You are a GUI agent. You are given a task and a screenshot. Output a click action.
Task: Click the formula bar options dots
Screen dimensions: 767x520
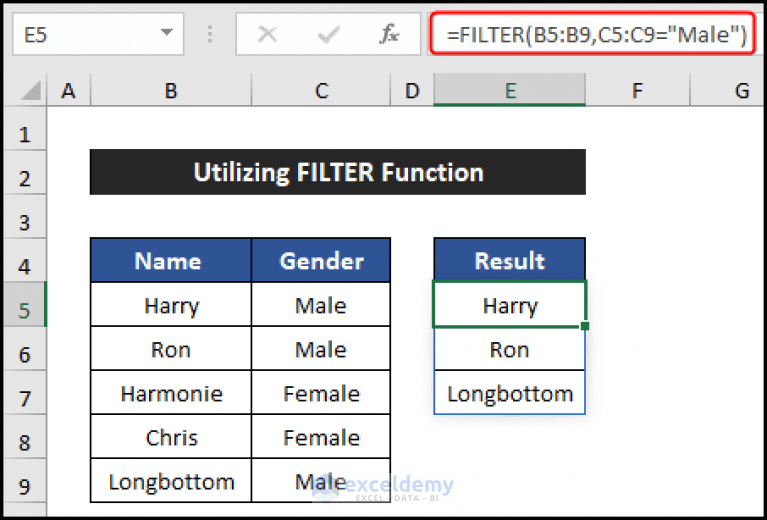(210, 34)
